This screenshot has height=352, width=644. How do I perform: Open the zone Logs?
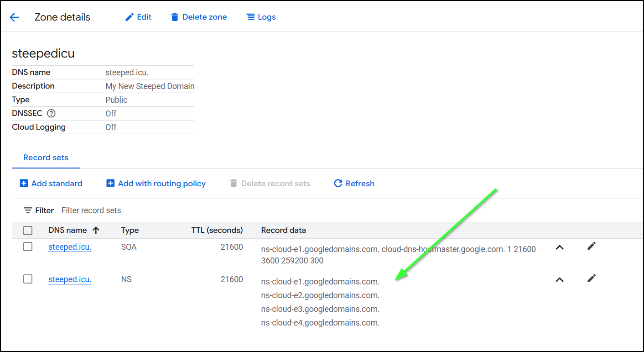(x=261, y=17)
